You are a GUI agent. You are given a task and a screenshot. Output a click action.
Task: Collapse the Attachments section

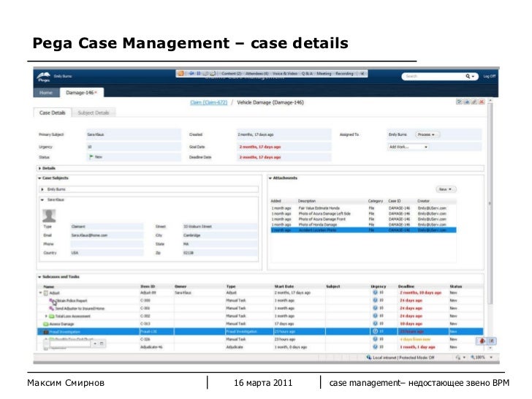270,178
